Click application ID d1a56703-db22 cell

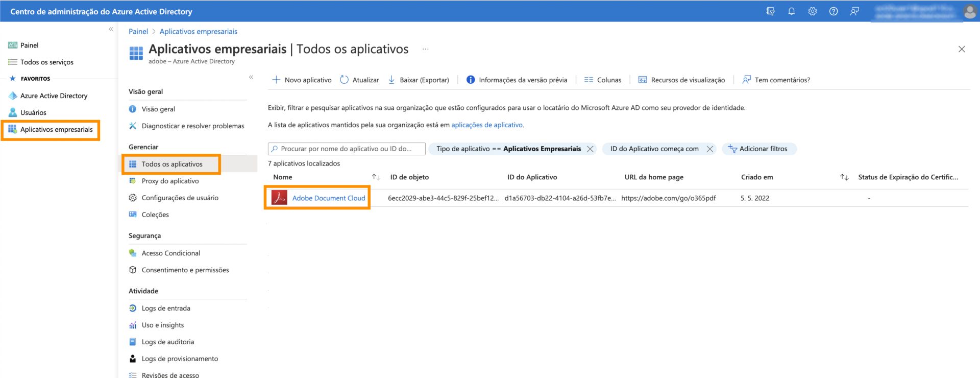560,198
